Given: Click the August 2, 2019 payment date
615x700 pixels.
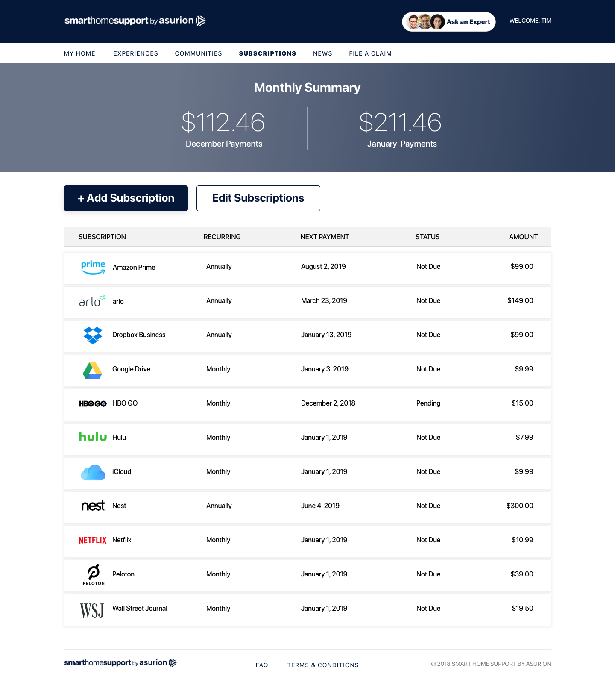Looking at the screenshot, I should tap(323, 266).
